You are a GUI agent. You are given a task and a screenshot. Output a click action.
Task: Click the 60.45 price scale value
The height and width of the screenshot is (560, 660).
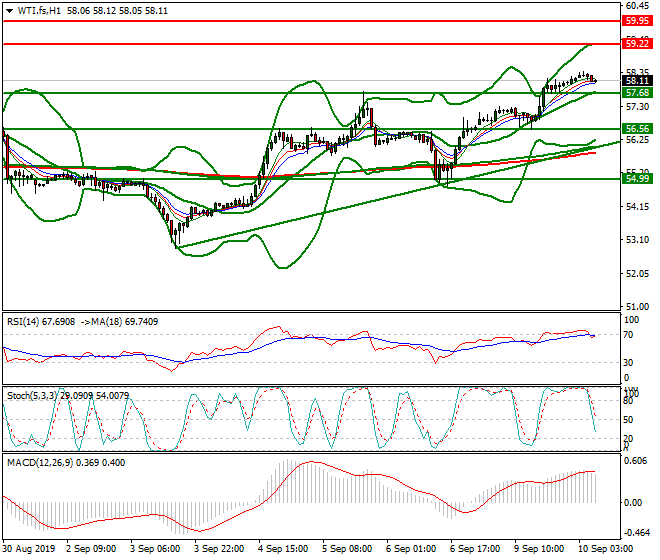[x=637, y=6]
